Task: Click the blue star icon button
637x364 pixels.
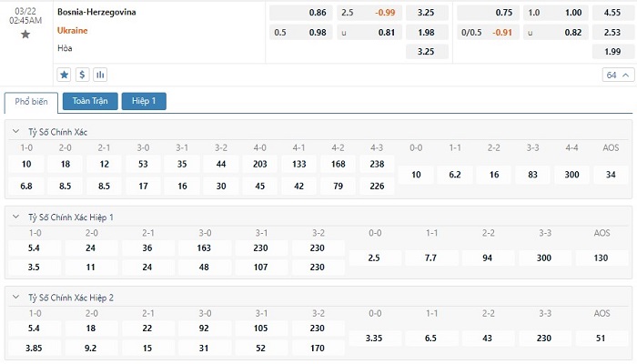Action: [x=65, y=75]
